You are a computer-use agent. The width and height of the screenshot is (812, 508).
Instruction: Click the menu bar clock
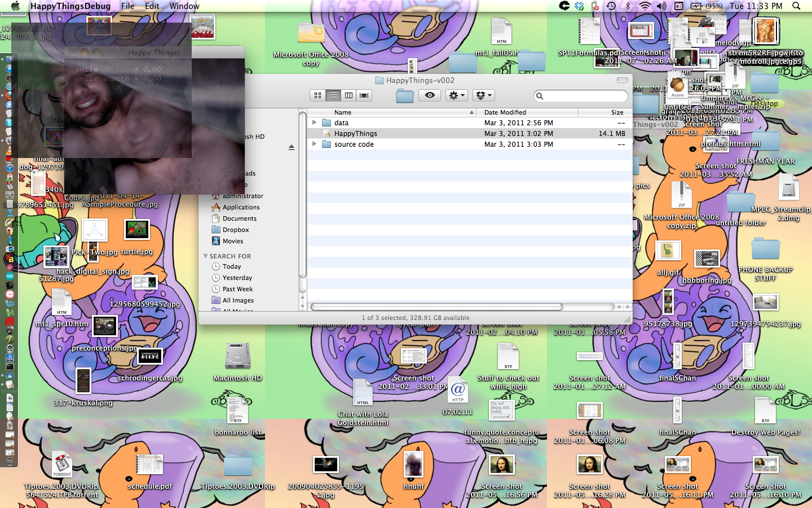(x=756, y=6)
